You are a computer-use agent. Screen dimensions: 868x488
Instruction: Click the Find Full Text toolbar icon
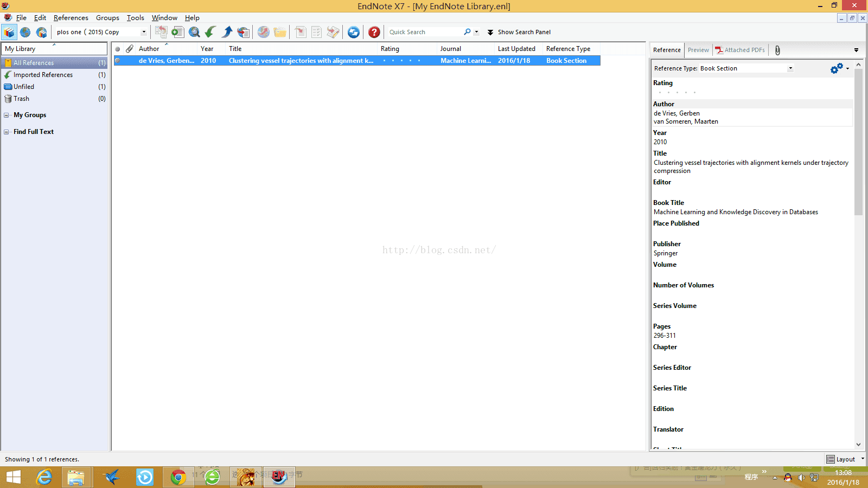(244, 32)
